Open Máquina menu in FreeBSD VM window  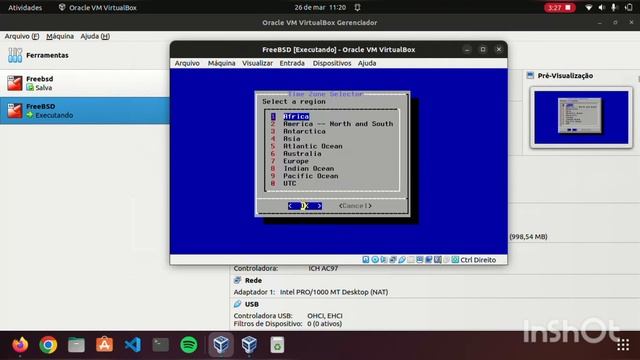221,63
